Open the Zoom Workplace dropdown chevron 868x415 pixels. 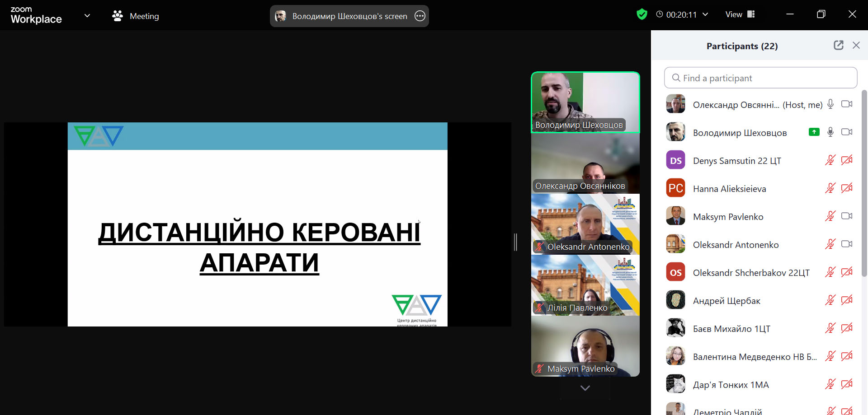click(x=87, y=15)
